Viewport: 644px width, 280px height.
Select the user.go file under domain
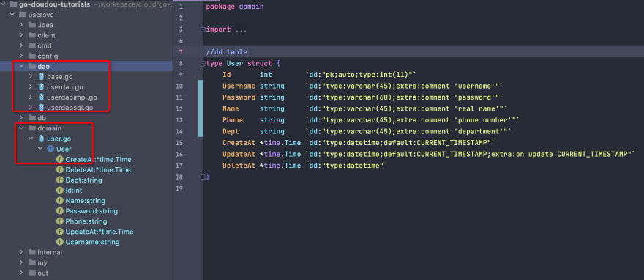(x=59, y=139)
